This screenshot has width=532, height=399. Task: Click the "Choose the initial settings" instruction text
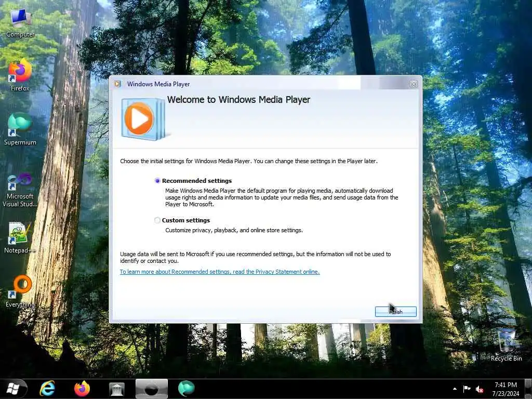[249, 161]
